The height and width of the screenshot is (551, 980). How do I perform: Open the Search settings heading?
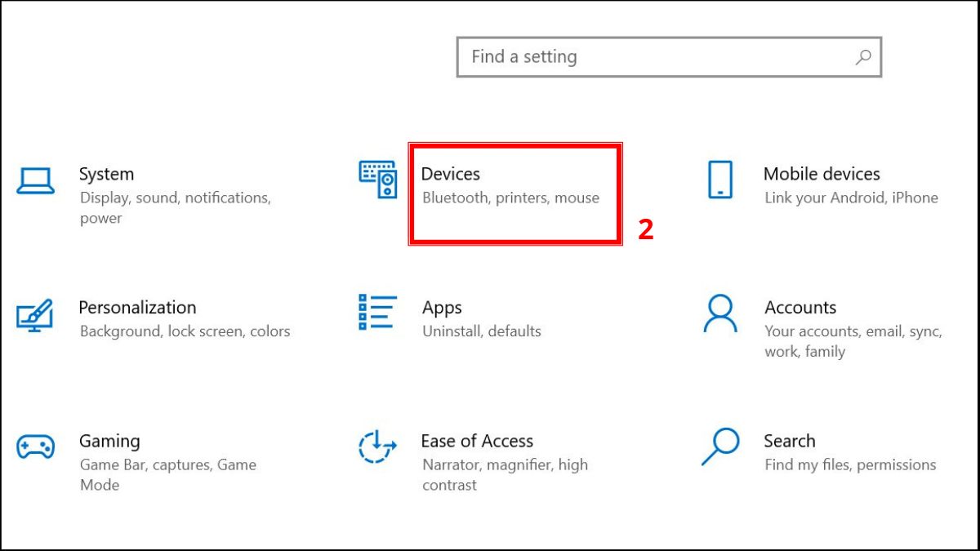coord(789,441)
